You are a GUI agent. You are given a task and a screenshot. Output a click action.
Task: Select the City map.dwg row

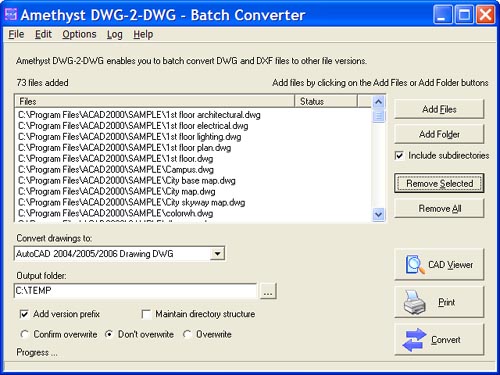[117, 192]
